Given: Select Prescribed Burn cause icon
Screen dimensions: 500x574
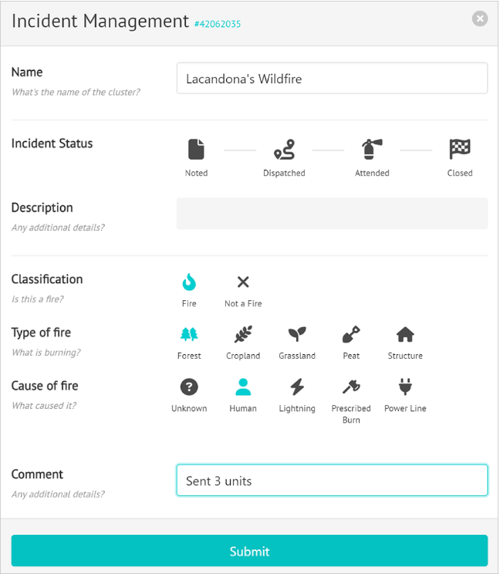Looking at the screenshot, I should tap(351, 387).
